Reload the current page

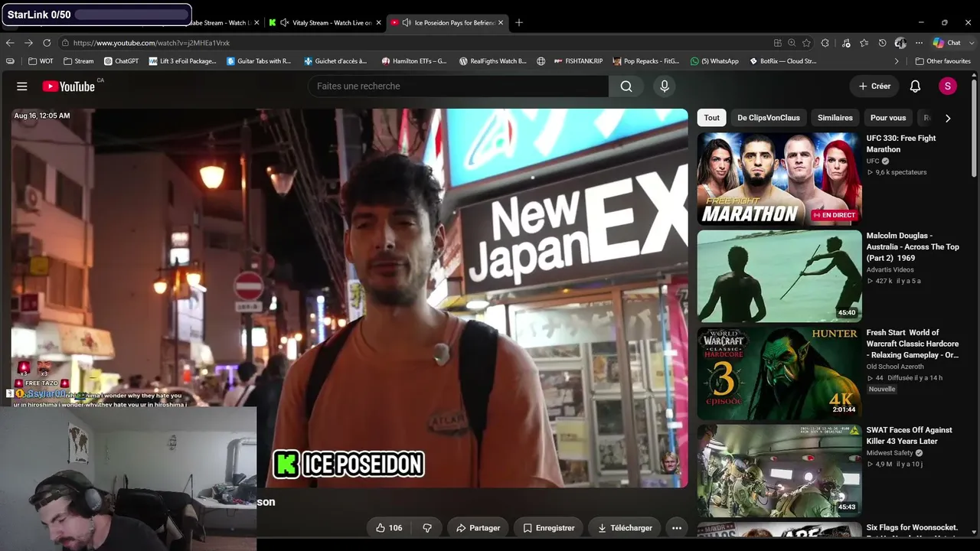47,43
